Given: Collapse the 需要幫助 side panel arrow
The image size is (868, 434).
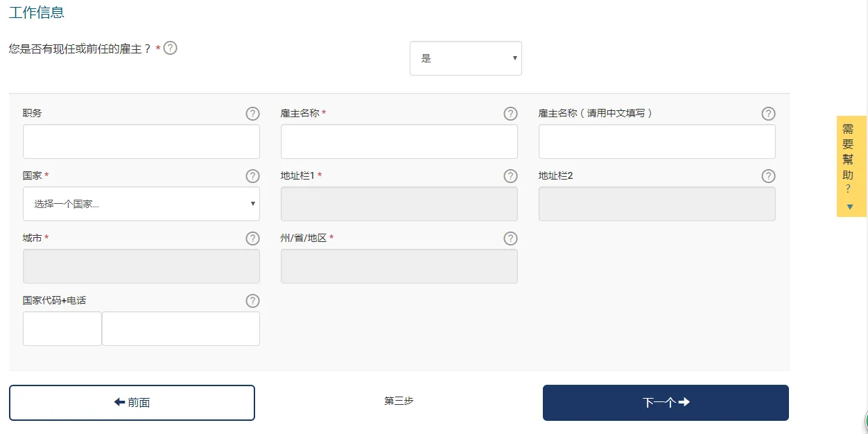Looking at the screenshot, I should point(850,207).
